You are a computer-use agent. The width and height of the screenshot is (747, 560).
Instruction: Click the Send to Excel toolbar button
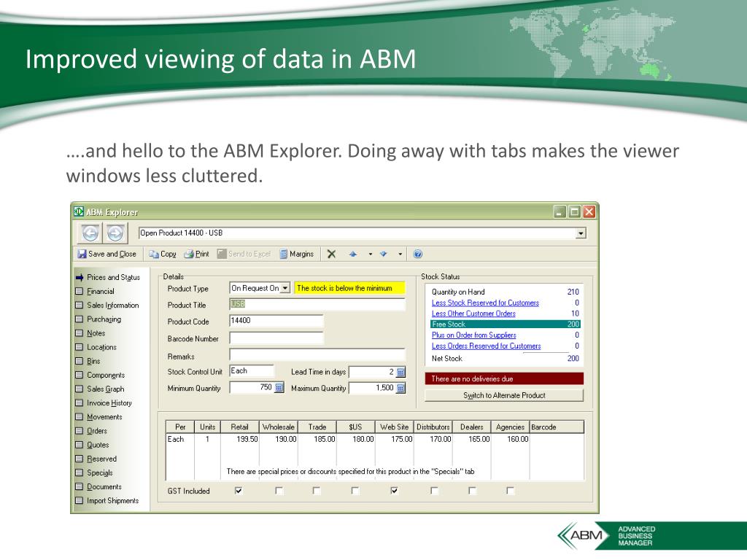[244, 254]
